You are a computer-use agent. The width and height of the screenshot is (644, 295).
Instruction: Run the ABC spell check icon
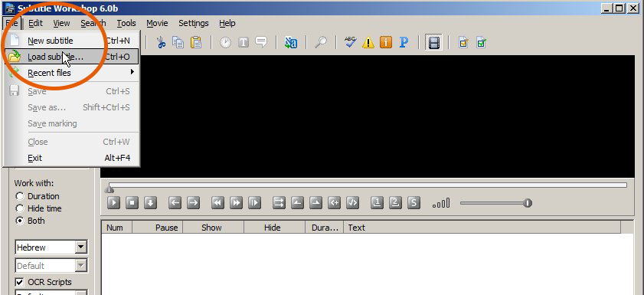tap(351, 42)
